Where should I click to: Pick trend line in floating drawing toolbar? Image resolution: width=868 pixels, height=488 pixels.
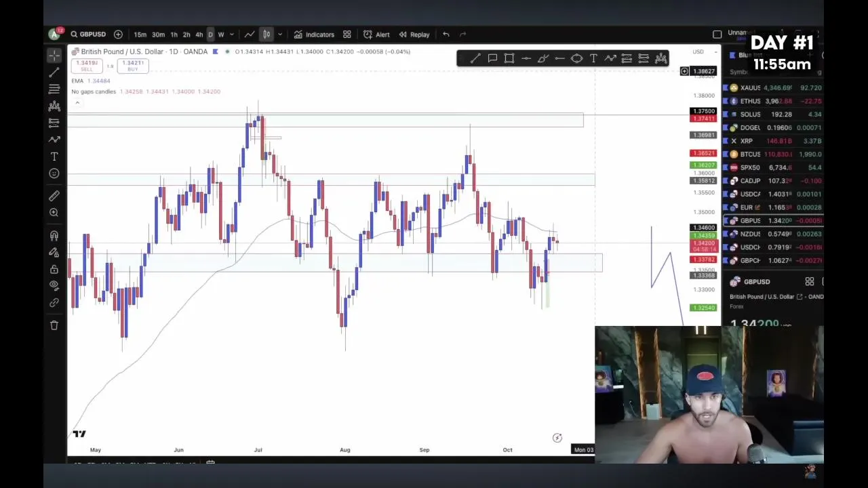click(x=475, y=59)
